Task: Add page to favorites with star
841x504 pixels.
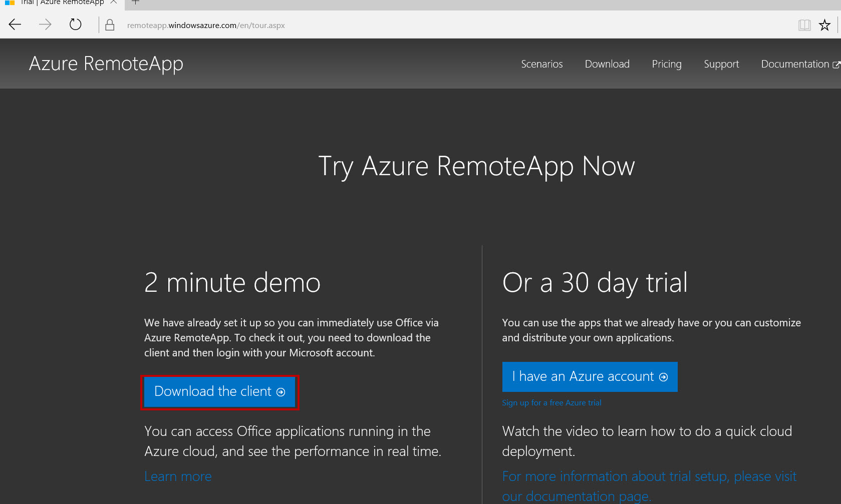Action: coord(824,25)
